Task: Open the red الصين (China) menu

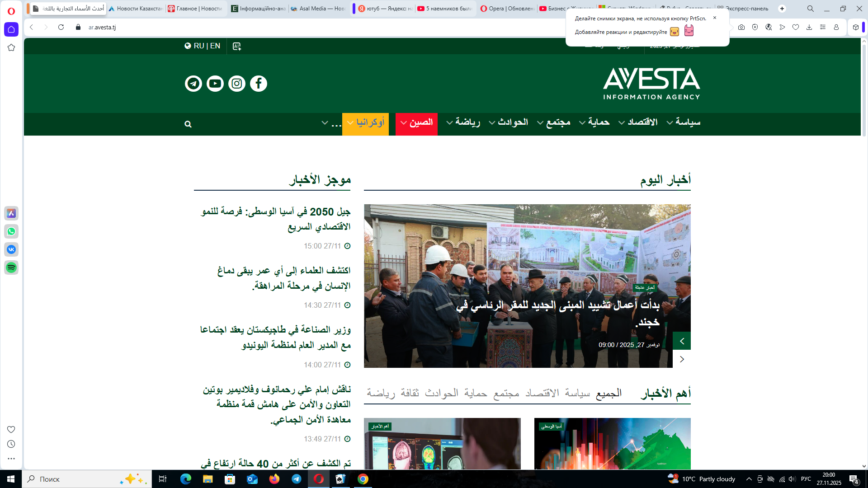Action: pos(416,124)
